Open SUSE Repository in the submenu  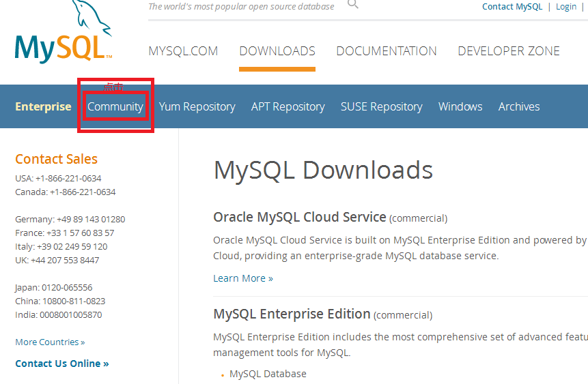(x=381, y=107)
